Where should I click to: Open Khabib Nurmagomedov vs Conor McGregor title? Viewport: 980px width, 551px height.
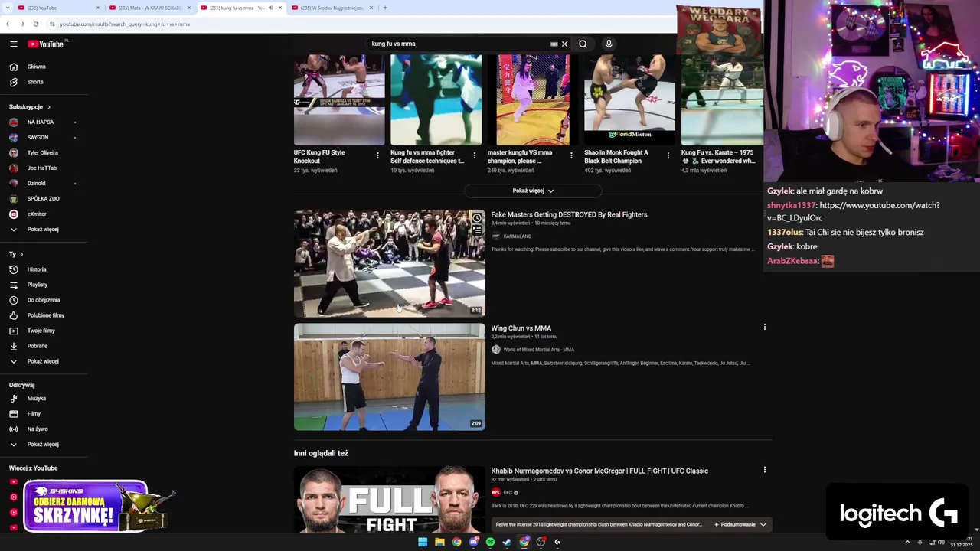(599, 471)
